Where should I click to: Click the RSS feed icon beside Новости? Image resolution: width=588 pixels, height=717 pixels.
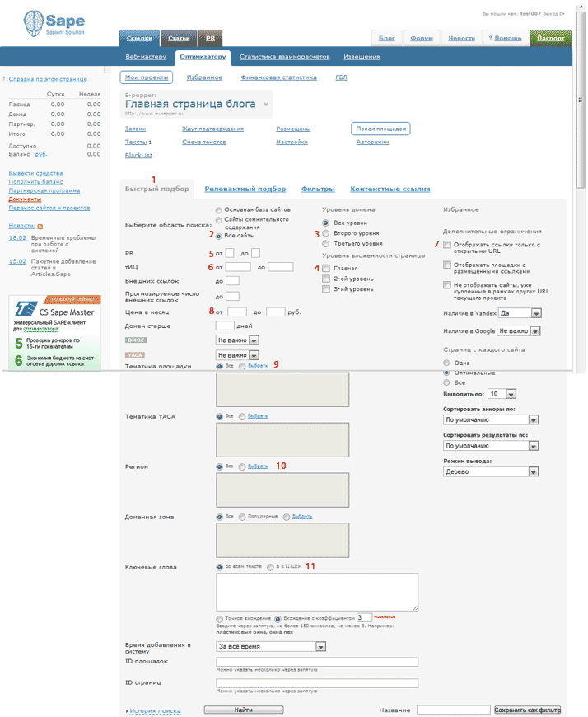(x=40, y=227)
